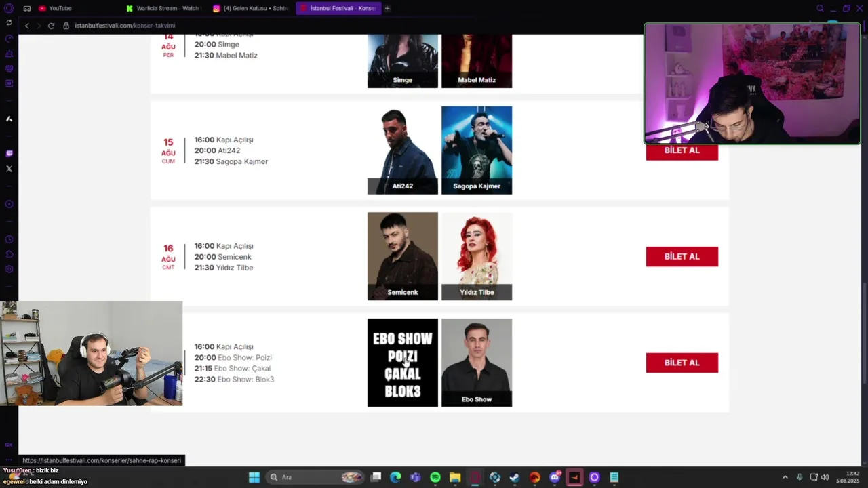Click the microphone tray icon
Viewport: 868px width, 488px height.
pyautogui.click(x=800, y=477)
